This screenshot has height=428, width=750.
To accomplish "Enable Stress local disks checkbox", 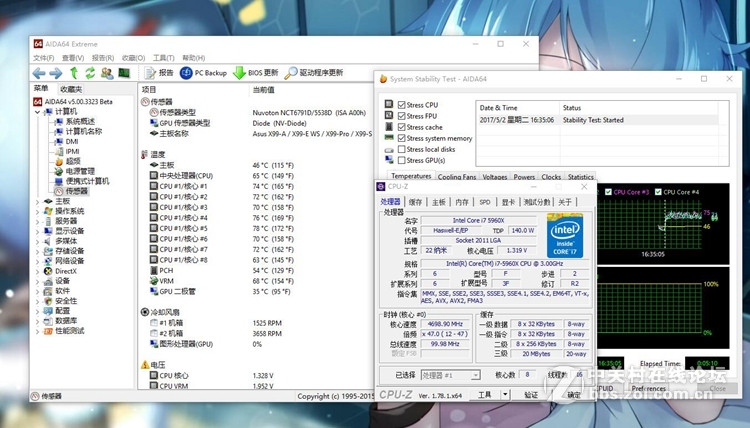I will point(401,149).
